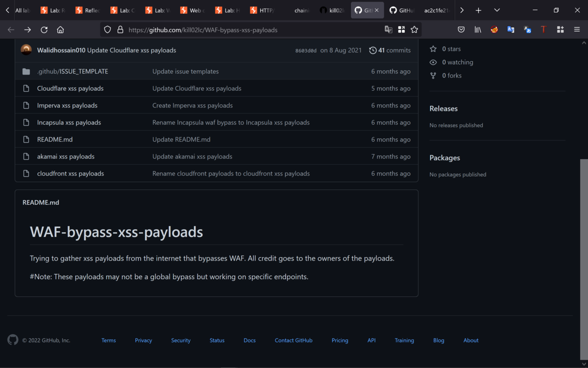Switch to the HTTP tab
Viewport: 588px width, 368px height.
pyautogui.click(x=262, y=10)
